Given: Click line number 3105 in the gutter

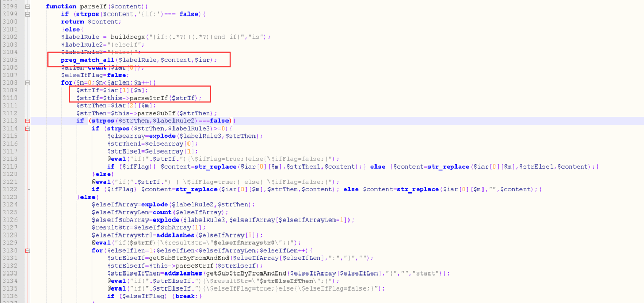Looking at the screenshot, I should (9, 60).
